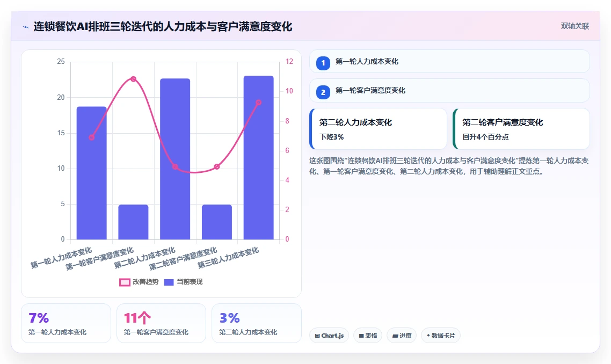Click right axis value 6

tap(287, 150)
